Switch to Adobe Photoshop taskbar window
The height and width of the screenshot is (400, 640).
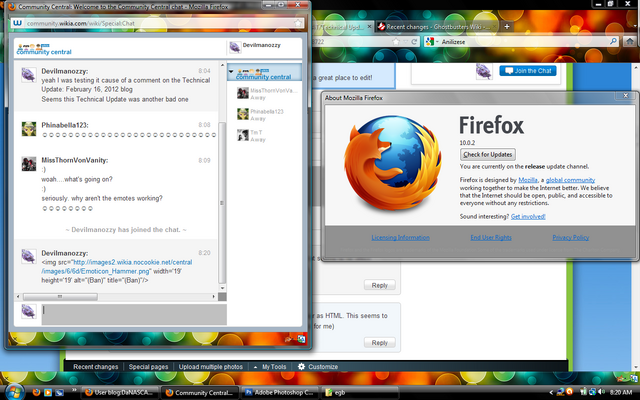point(280,393)
